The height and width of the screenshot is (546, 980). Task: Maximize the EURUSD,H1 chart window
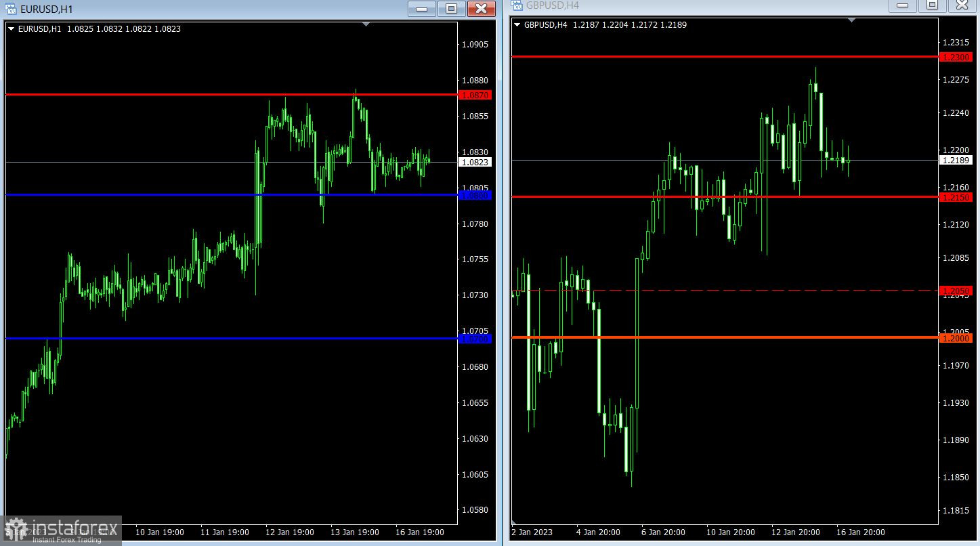click(x=451, y=9)
